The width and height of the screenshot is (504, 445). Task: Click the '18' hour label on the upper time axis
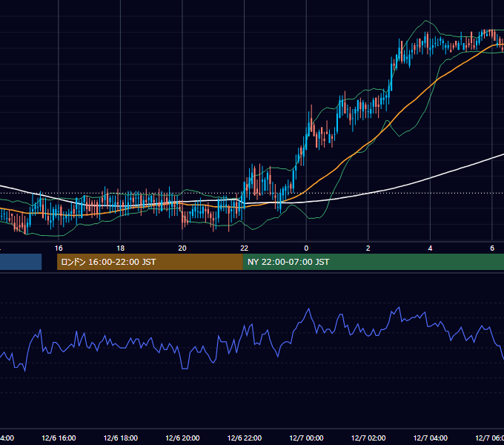[120, 248]
